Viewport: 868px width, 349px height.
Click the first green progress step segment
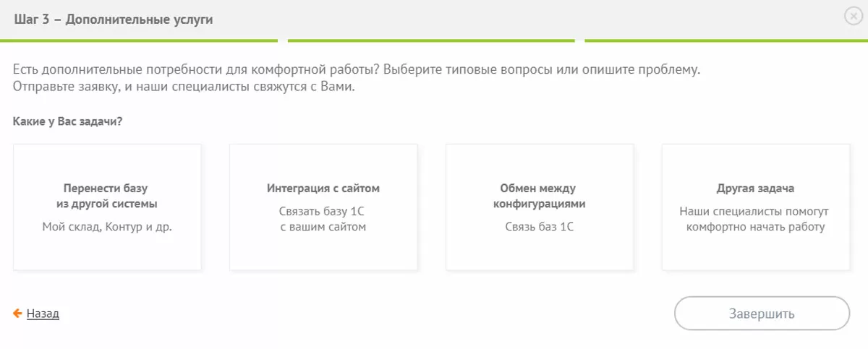coord(139,40)
